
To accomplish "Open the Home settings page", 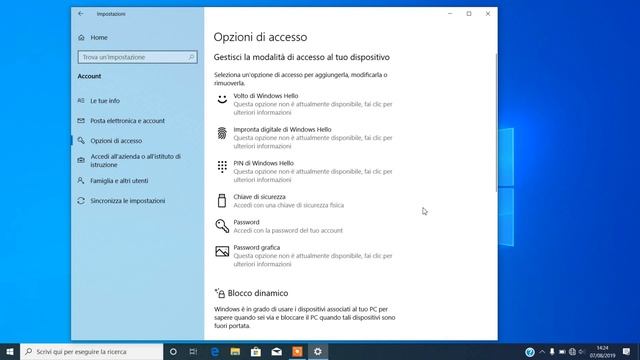I will [99, 37].
